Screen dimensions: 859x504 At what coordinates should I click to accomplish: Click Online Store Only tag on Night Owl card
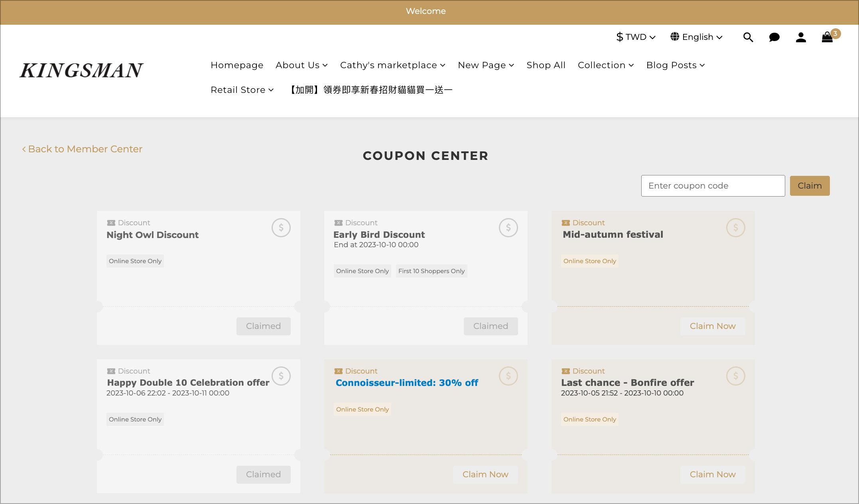[135, 261]
